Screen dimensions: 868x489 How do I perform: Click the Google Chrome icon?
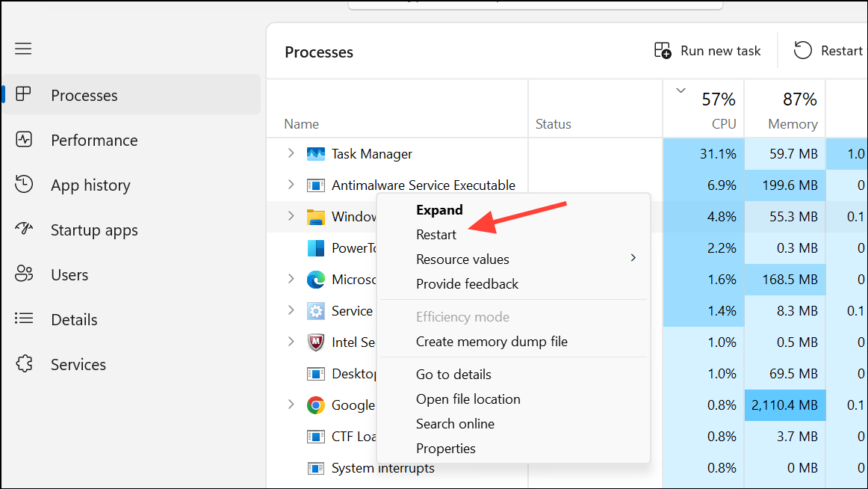point(315,405)
